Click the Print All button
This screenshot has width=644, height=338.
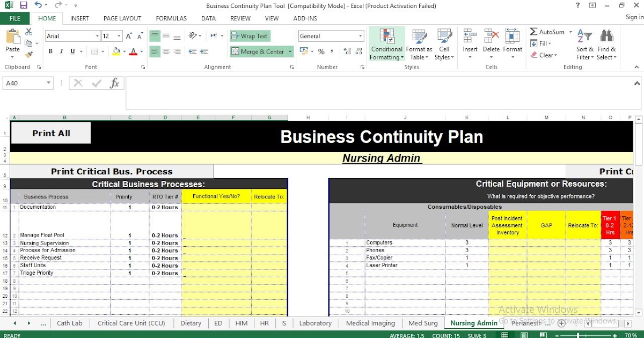[x=51, y=133]
